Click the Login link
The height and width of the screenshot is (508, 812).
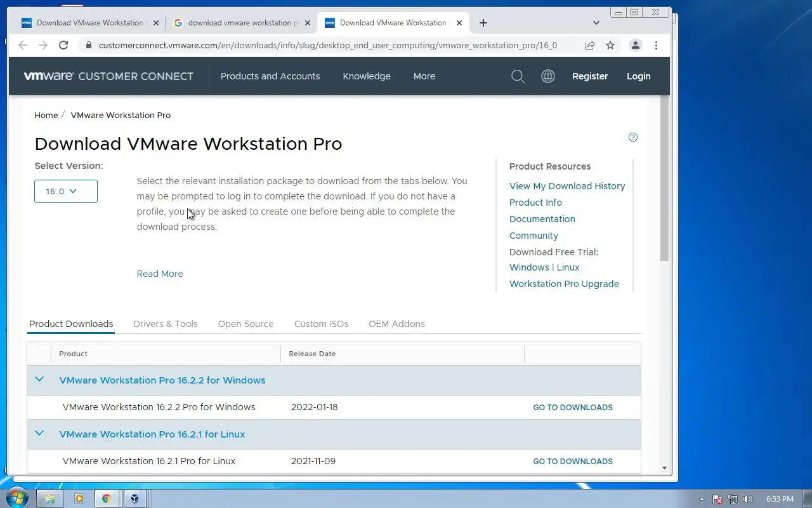[639, 76]
